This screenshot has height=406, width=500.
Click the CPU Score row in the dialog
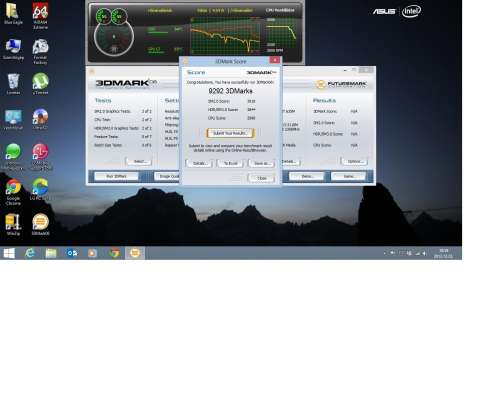[231, 118]
